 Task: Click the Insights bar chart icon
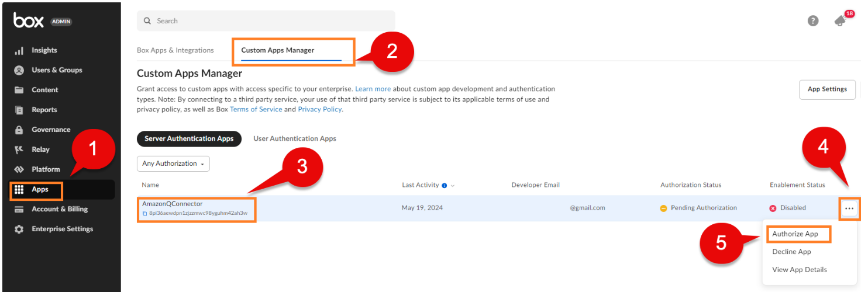click(x=19, y=51)
